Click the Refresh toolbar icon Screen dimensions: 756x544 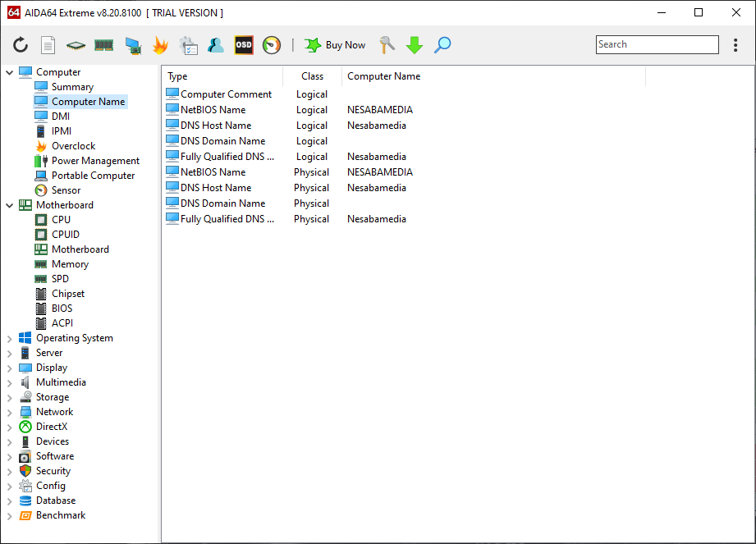tap(21, 45)
